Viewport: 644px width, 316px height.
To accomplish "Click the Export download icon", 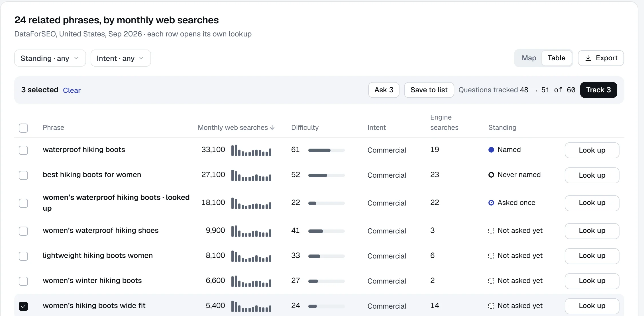I will click(x=588, y=58).
